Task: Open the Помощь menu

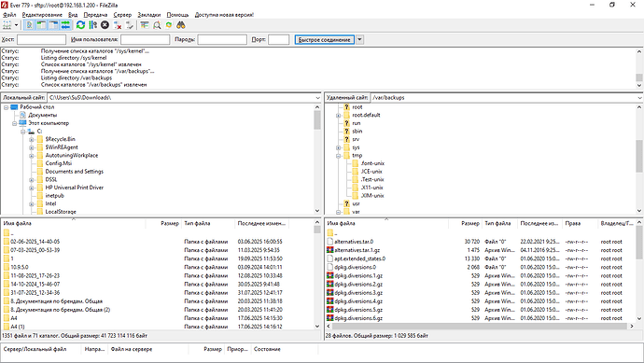Action: [x=177, y=15]
